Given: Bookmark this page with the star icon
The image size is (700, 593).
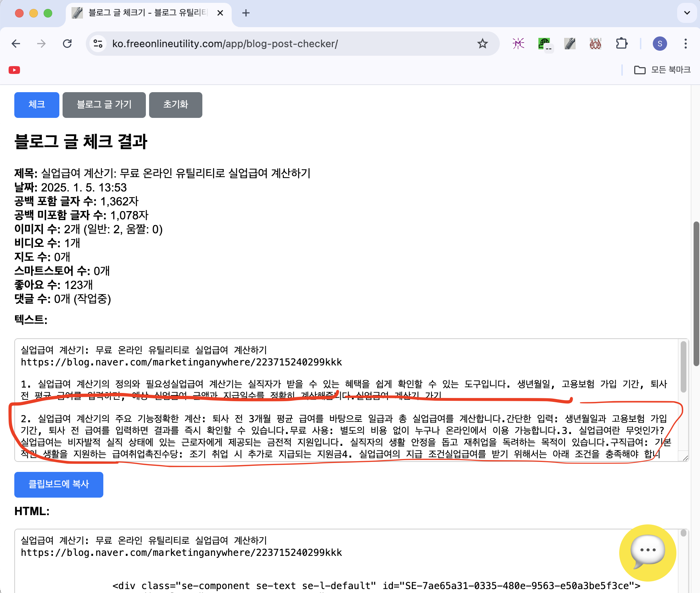Looking at the screenshot, I should pos(482,44).
